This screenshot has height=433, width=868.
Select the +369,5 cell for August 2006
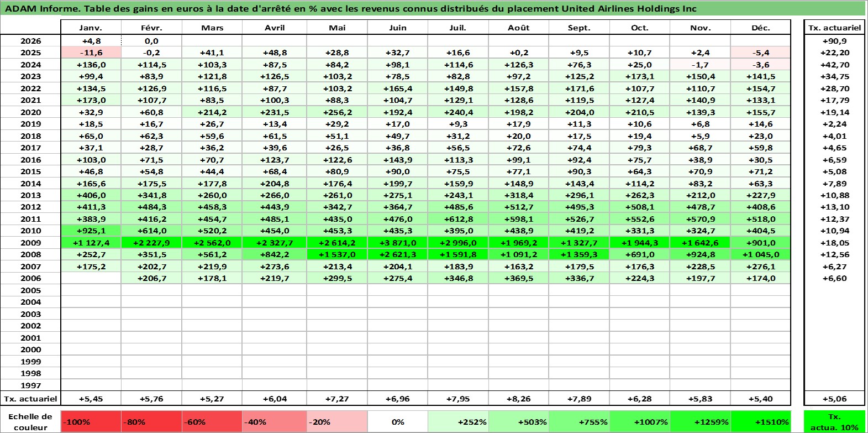518,278
